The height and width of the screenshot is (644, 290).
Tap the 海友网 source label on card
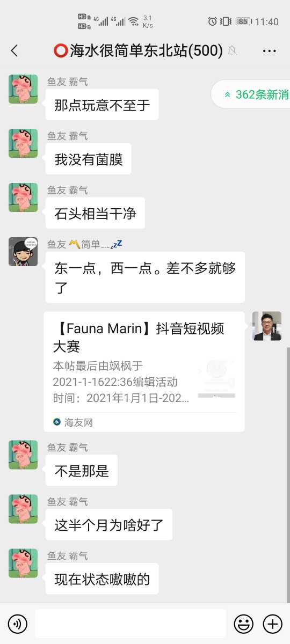click(x=73, y=422)
